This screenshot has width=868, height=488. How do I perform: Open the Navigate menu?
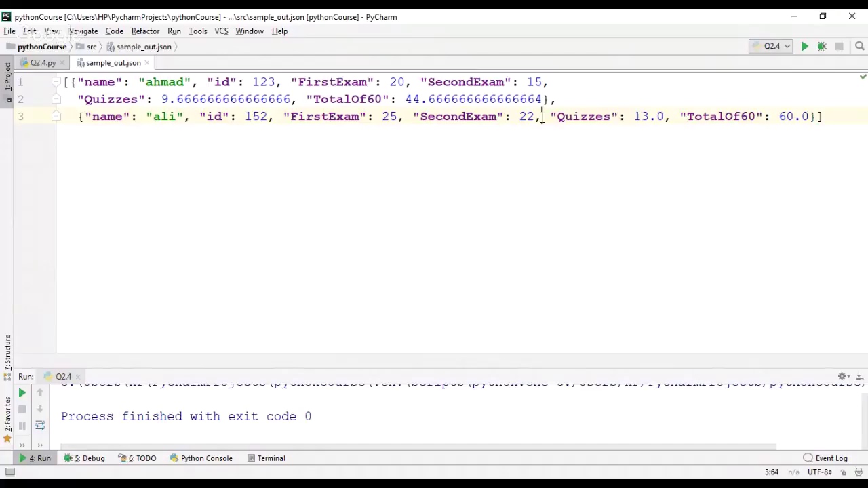point(83,31)
